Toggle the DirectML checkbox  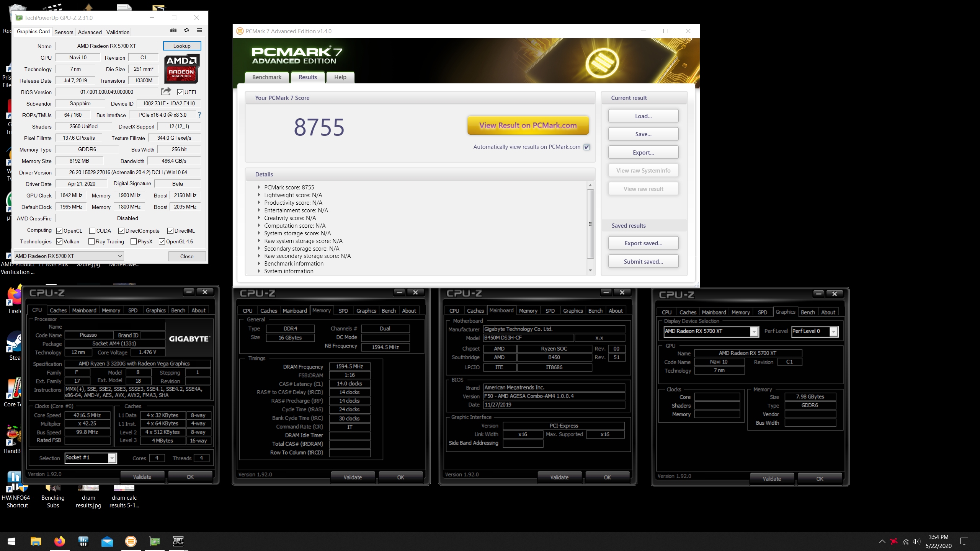coord(170,231)
